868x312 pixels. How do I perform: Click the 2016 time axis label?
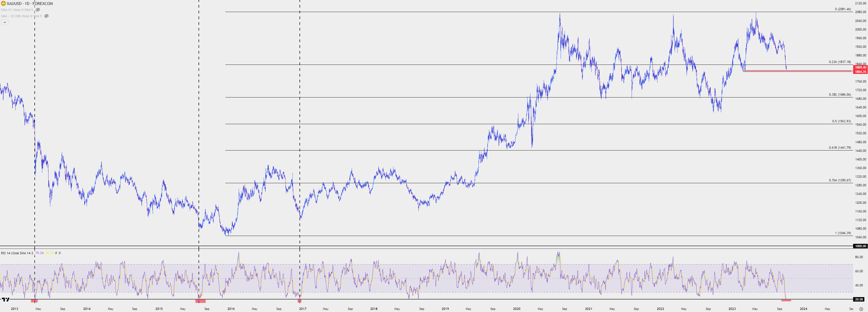[x=231, y=309]
